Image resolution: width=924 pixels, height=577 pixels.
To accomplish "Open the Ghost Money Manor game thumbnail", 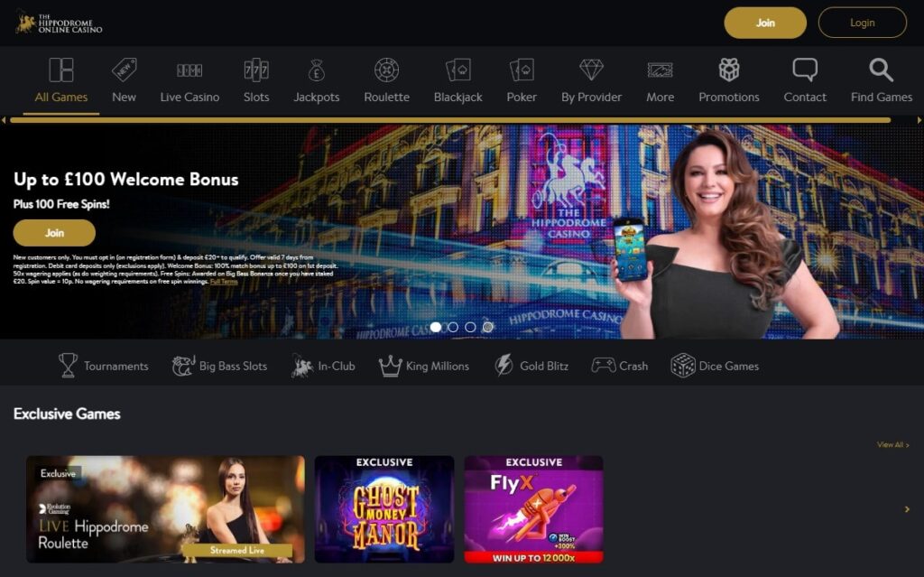I will [x=384, y=509].
